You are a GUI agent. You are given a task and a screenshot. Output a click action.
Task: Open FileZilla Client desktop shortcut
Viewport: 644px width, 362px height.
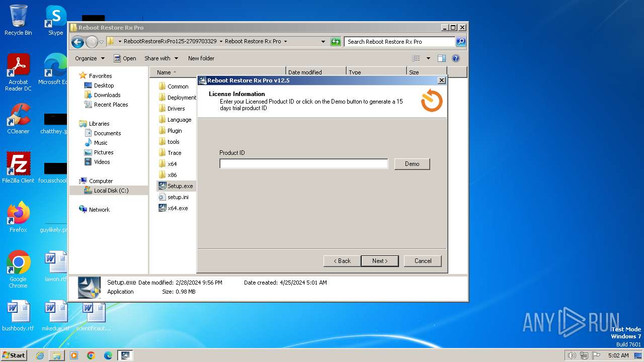(18, 168)
